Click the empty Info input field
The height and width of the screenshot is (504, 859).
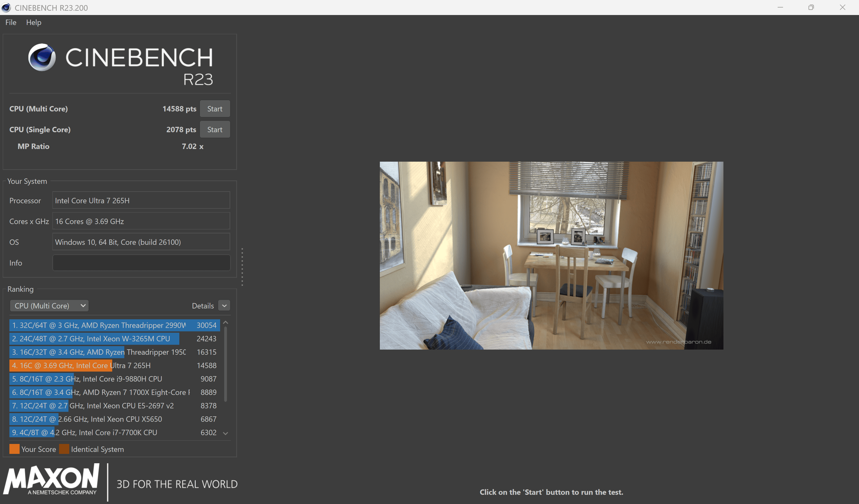(141, 262)
